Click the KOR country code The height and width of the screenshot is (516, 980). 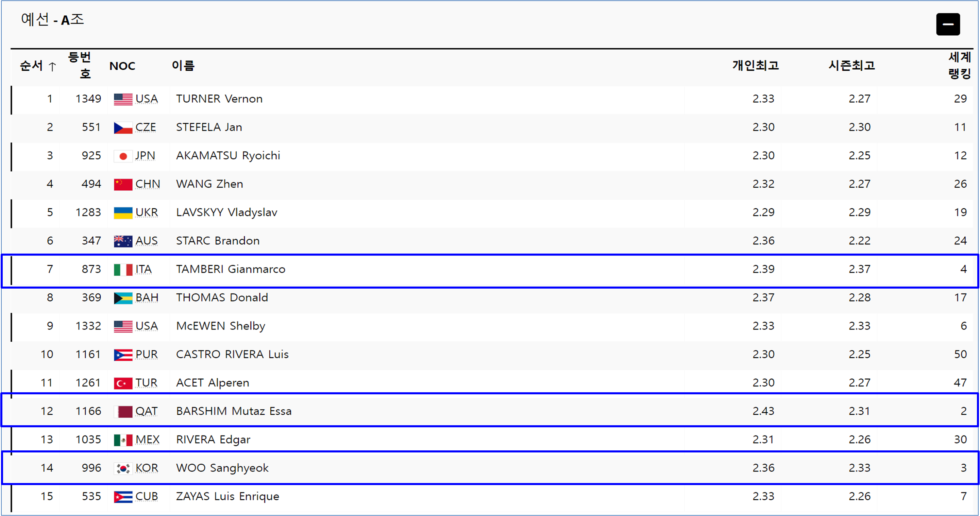coord(147,468)
